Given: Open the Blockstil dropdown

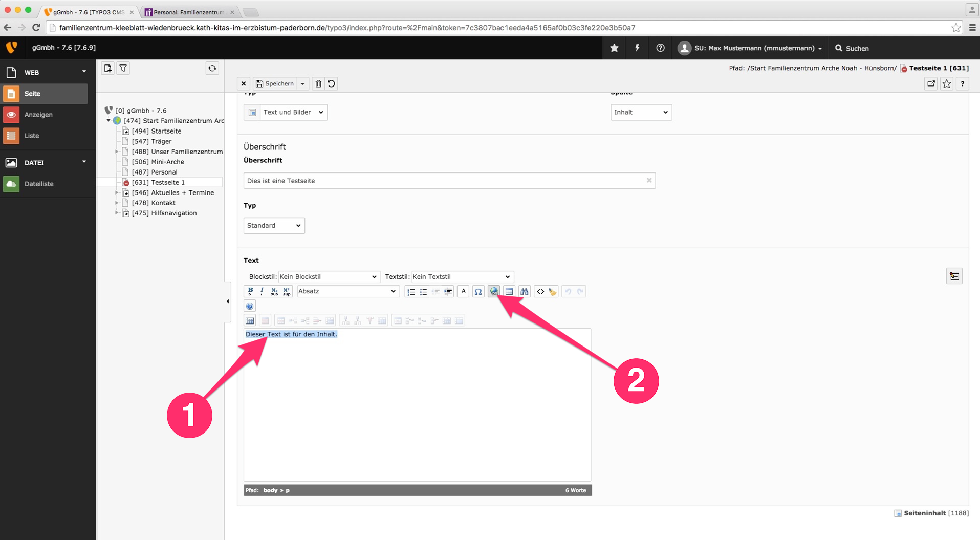Looking at the screenshot, I should coord(329,277).
